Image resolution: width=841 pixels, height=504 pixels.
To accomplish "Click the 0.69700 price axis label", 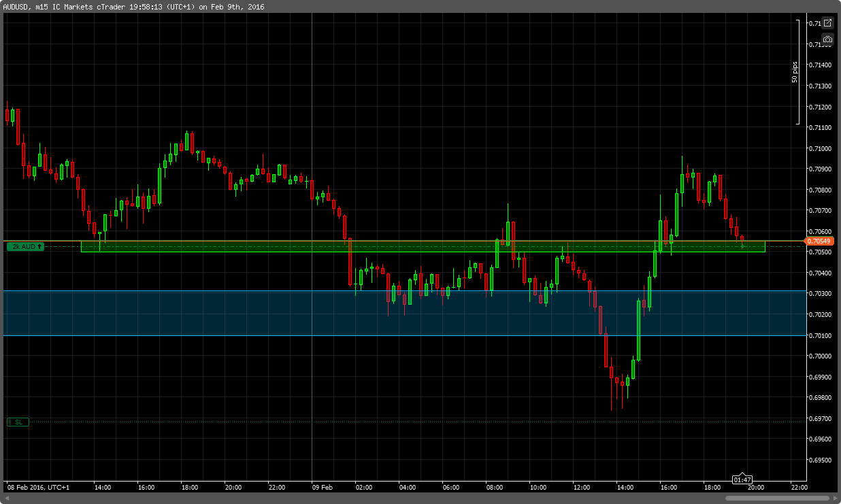I will tap(819, 419).
